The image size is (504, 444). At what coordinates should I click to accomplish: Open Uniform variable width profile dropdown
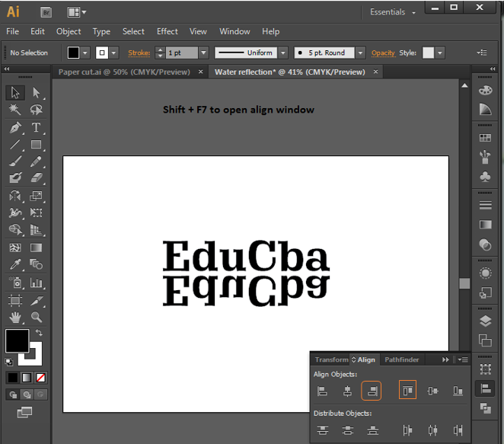coord(283,53)
